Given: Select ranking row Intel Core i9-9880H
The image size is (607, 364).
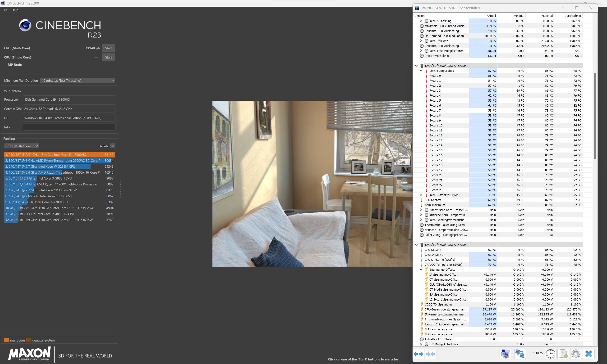Looking at the screenshot, I should [x=59, y=178].
